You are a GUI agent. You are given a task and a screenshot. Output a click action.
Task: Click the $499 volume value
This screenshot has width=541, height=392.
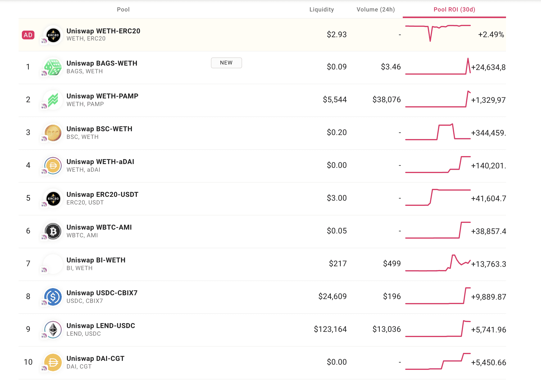point(392,264)
